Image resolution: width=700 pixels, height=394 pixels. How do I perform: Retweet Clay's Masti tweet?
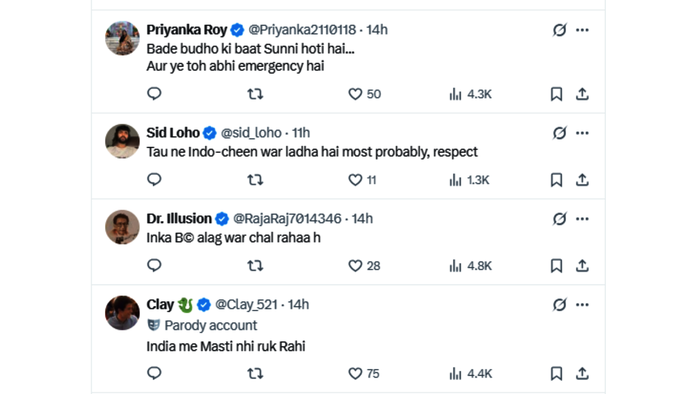pyautogui.click(x=255, y=373)
